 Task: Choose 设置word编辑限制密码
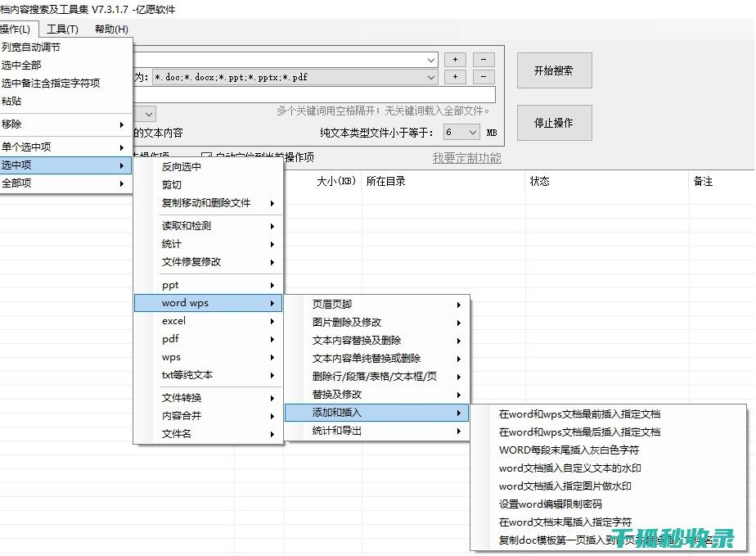point(609,504)
